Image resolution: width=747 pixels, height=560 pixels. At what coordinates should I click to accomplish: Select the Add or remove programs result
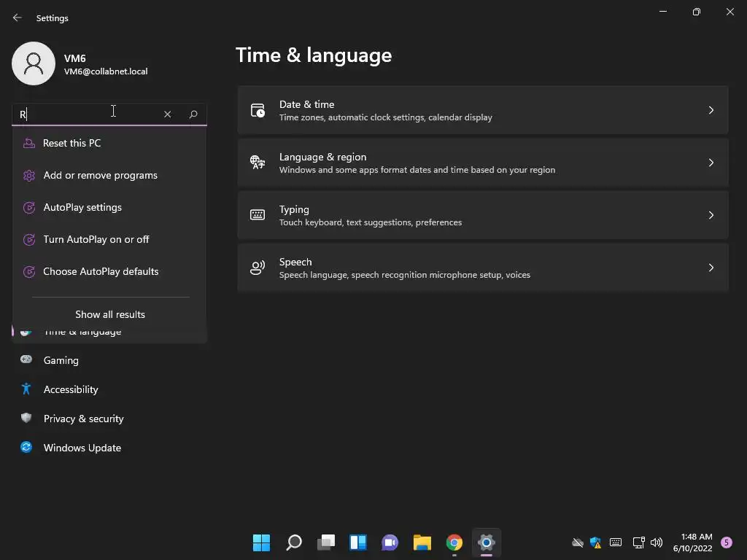tap(109, 175)
